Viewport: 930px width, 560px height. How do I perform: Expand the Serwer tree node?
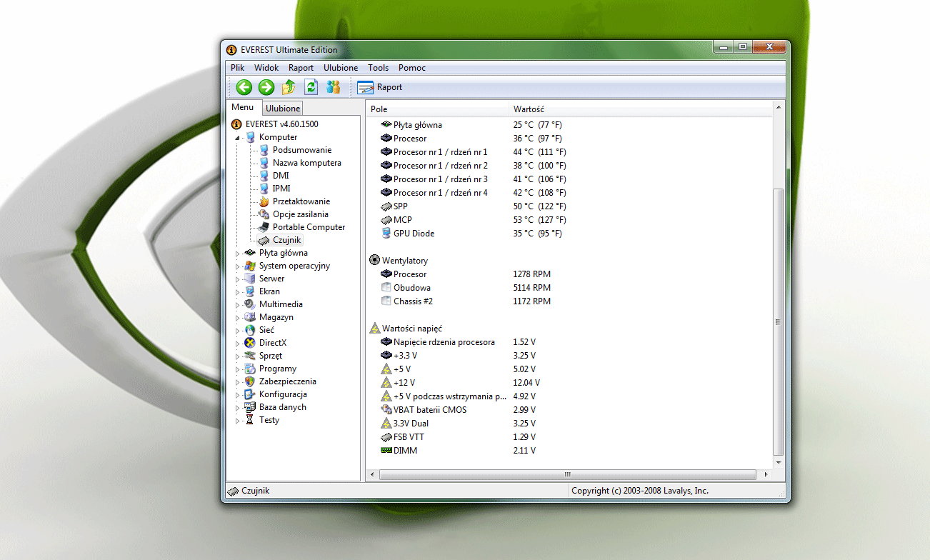[238, 279]
